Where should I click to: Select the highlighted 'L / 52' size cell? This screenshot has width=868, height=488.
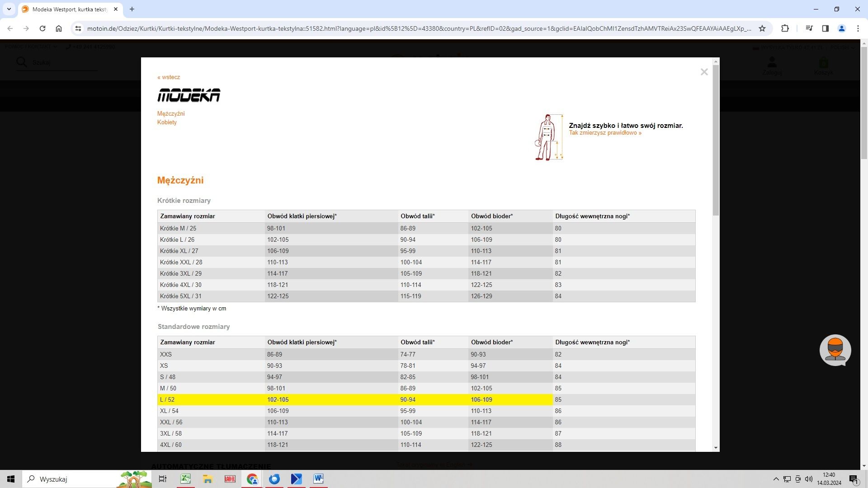211,400
